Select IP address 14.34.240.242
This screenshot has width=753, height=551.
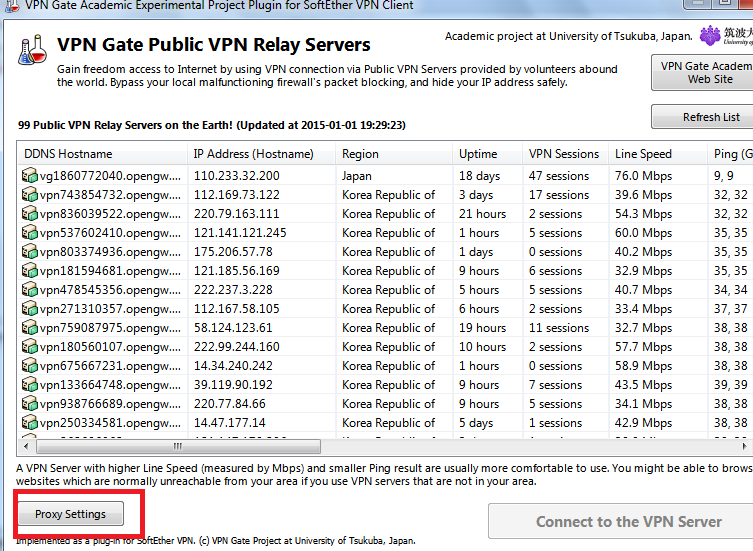pyautogui.click(x=233, y=366)
